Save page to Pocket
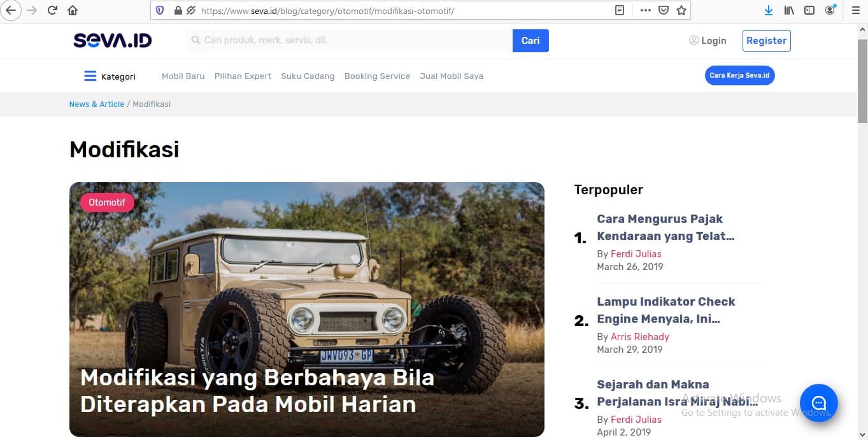 pos(664,10)
